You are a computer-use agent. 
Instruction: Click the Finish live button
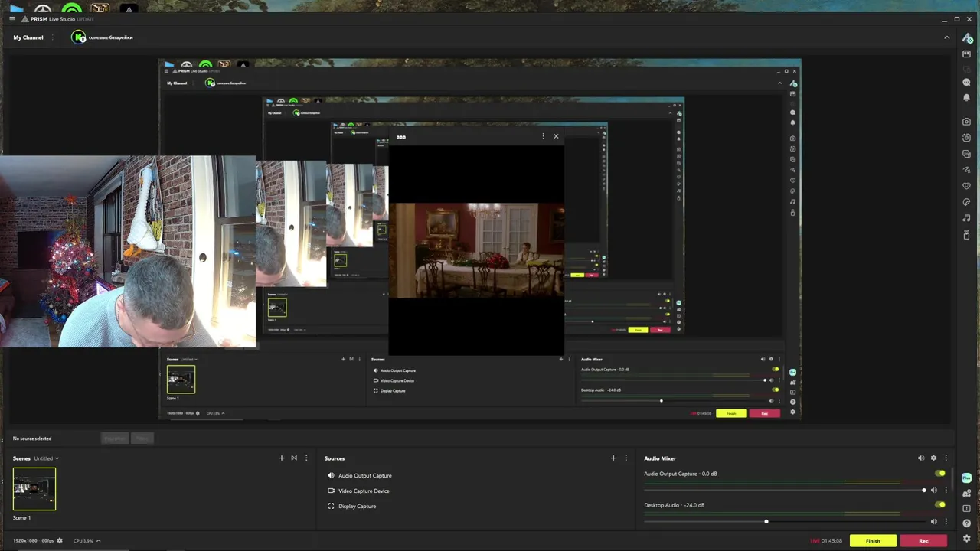coord(873,541)
